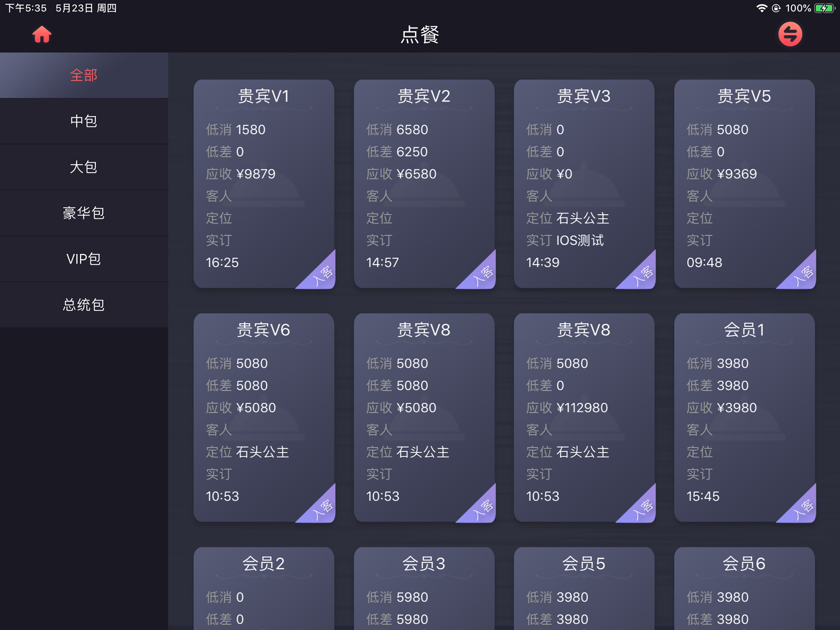Open the 贵宾V1 room card
Screen dimensions: 840x630
point(264,184)
